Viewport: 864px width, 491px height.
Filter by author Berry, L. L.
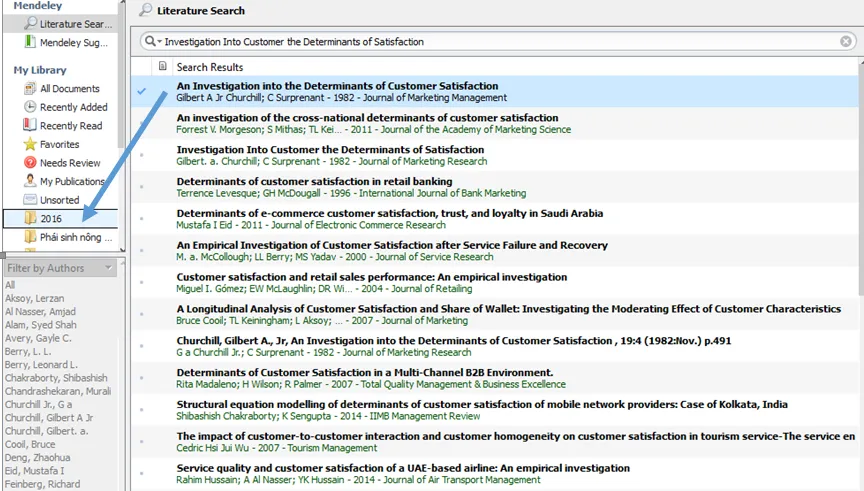click(28, 351)
